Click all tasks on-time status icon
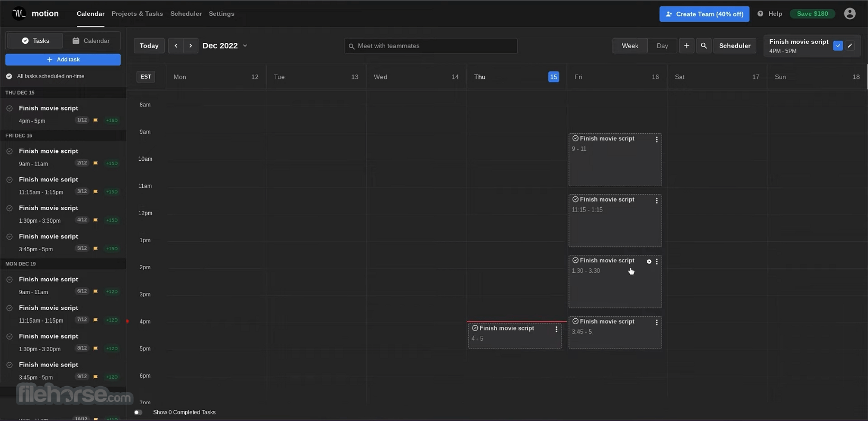The width and height of the screenshot is (868, 421). click(9, 76)
